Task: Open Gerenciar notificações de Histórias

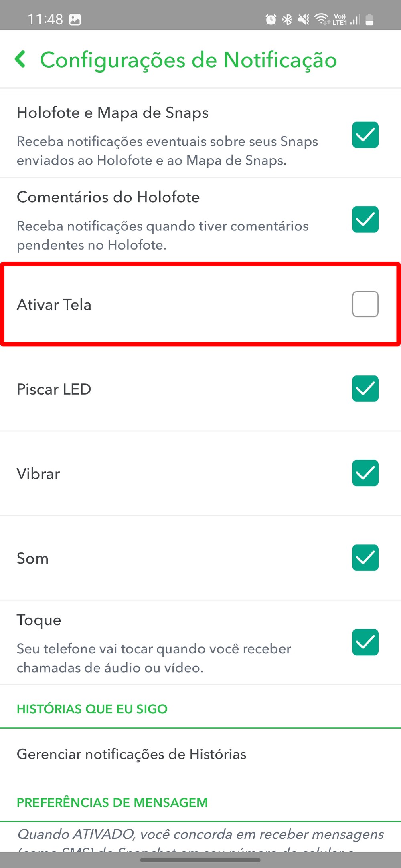Action: (x=132, y=754)
